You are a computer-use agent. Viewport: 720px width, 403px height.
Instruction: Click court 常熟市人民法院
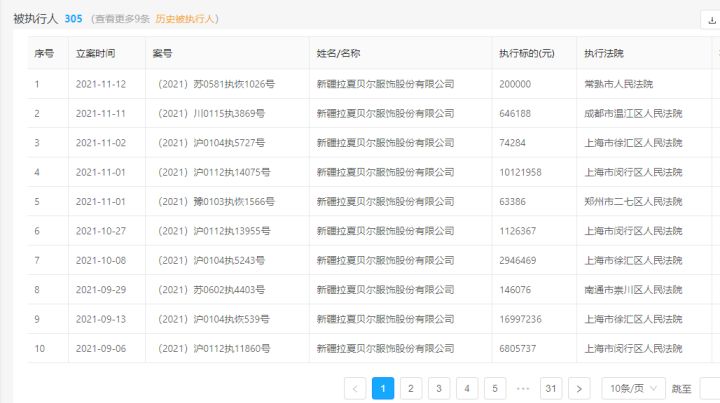coord(619,84)
